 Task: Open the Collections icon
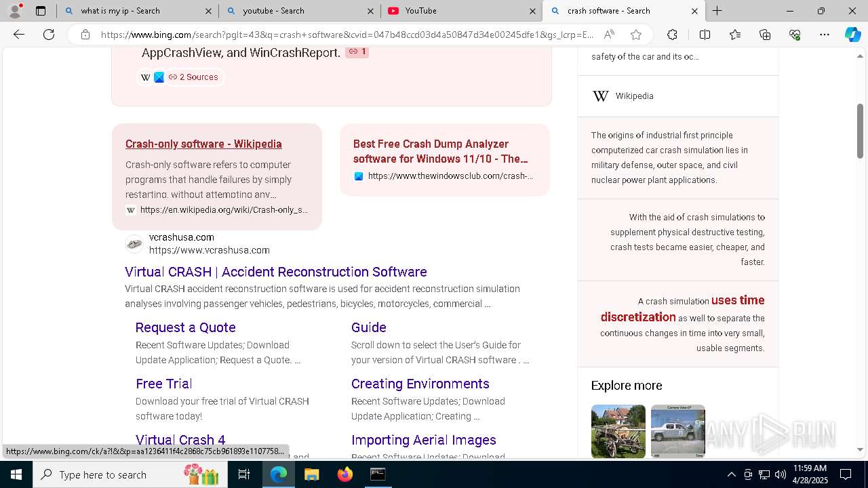[x=765, y=35]
